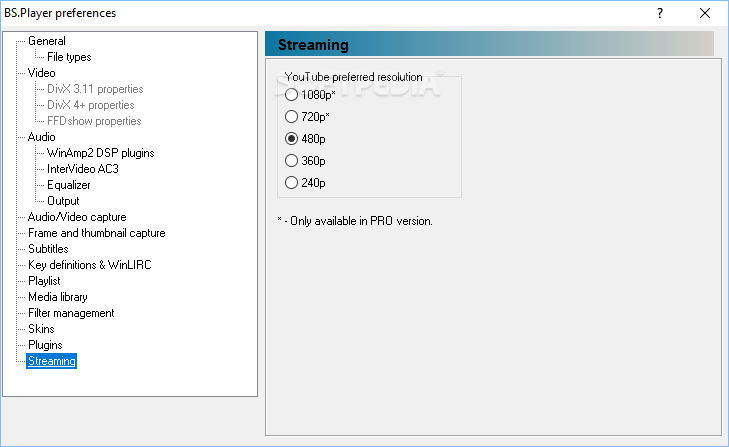Choose the 240p resolution option
Viewport: 729px width, 447px height.
tap(292, 183)
